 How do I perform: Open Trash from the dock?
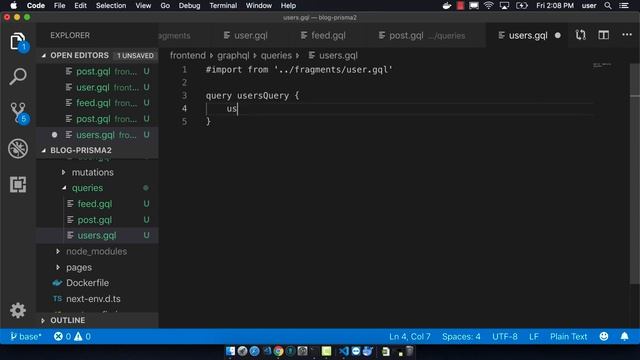pyautogui.click(x=409, y=351)
